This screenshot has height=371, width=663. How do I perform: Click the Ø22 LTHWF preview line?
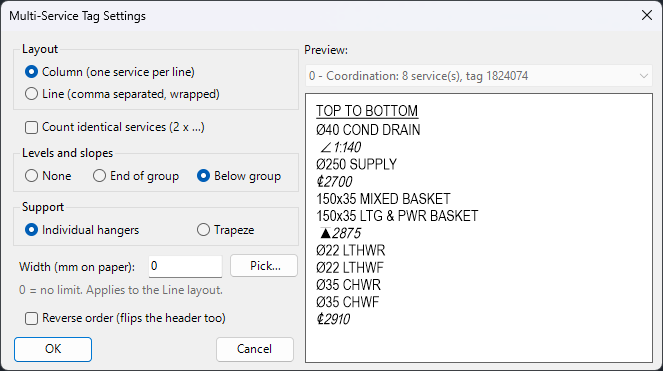[350, 268]
